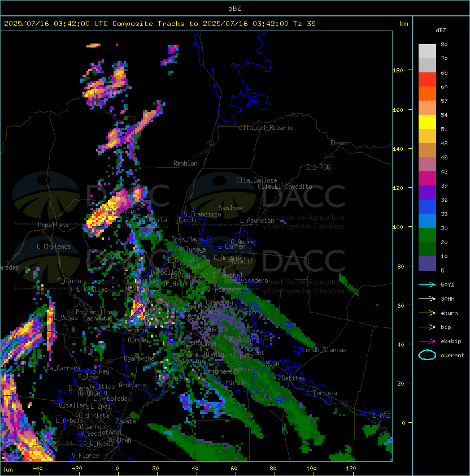Image resolution: width=470 pixels, height=476 pixels.
Task: Click the cyan 50YD arrow legend icon
Action: coord(427,285)
